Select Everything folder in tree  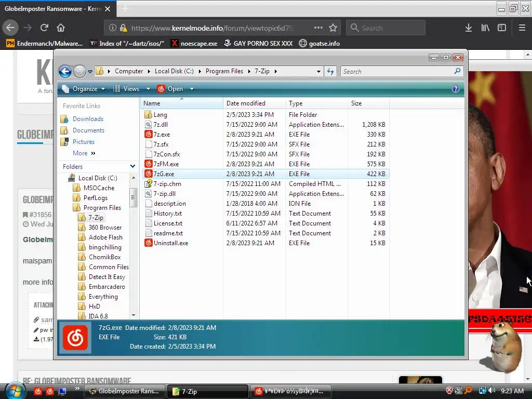pyautogui.click(x=103, y=297)
